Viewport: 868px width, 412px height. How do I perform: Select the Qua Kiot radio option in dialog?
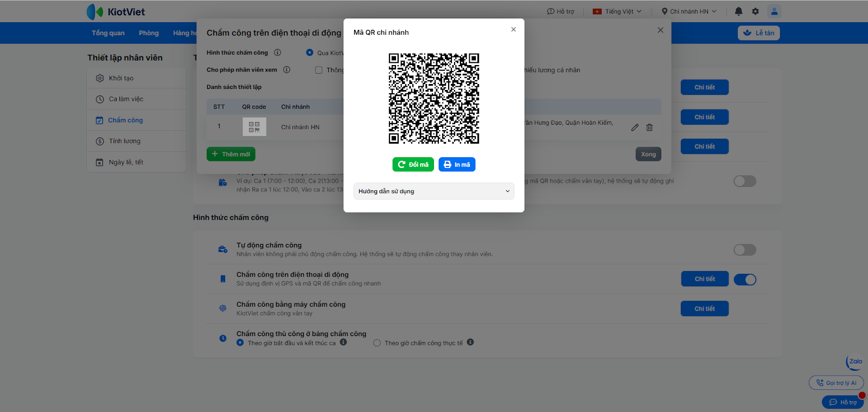(310, 53)
